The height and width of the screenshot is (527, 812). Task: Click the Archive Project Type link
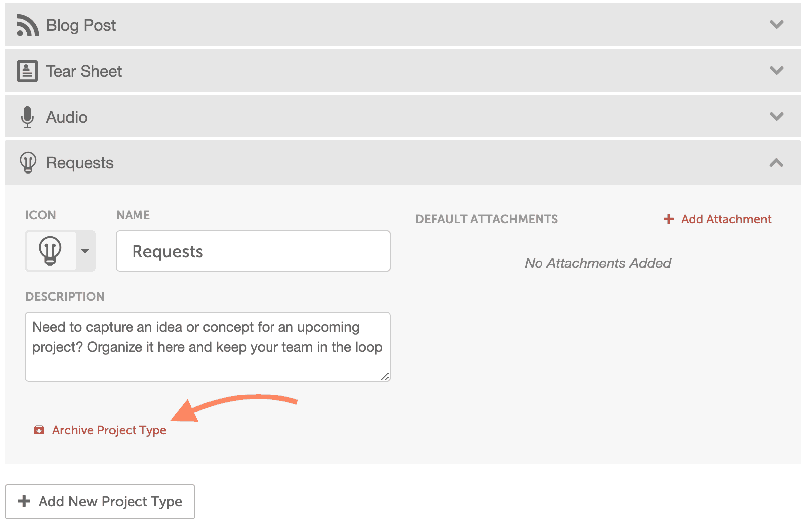(109, 430)
